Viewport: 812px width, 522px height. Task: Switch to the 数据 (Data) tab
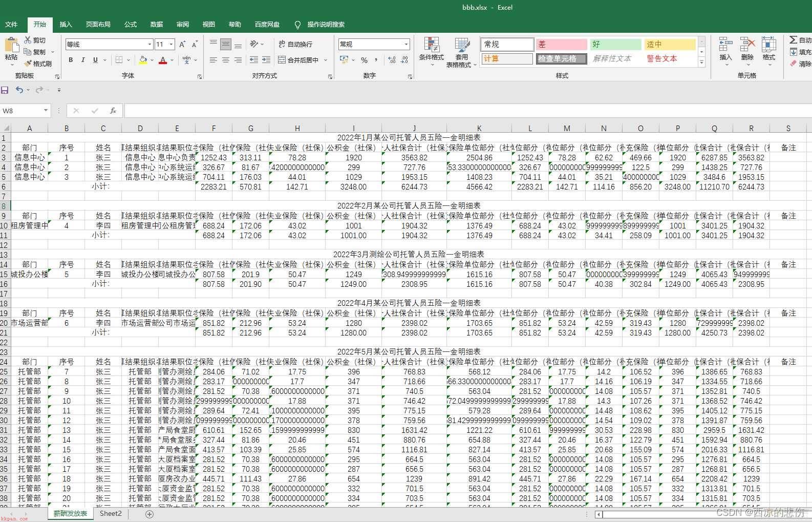157,24
